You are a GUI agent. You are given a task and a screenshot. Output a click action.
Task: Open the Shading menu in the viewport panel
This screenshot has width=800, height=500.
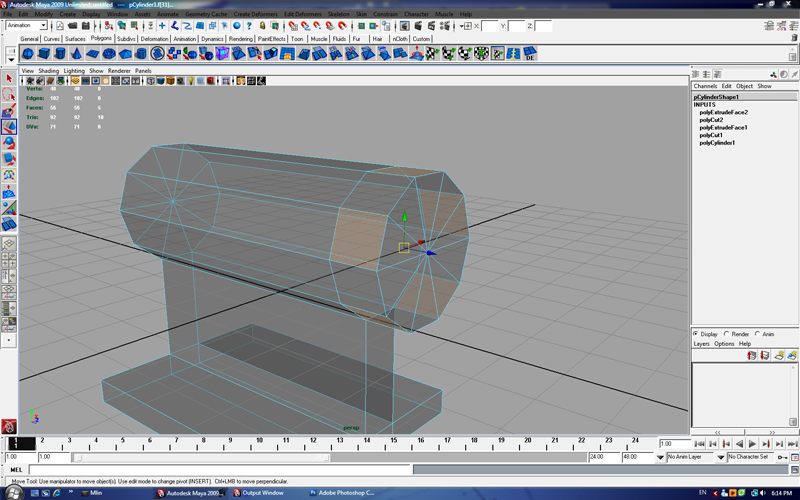click(x=48, y=71)
